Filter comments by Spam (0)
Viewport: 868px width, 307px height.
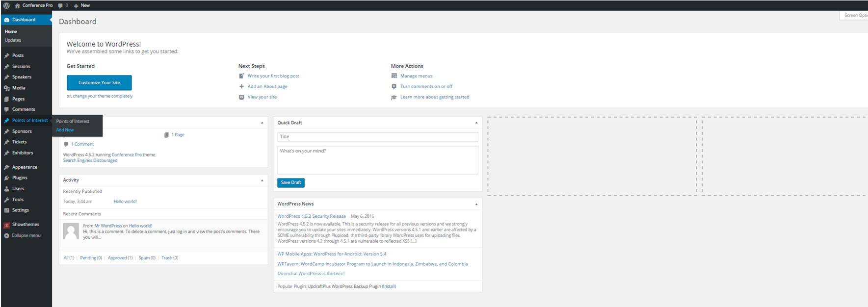(147, 258)
